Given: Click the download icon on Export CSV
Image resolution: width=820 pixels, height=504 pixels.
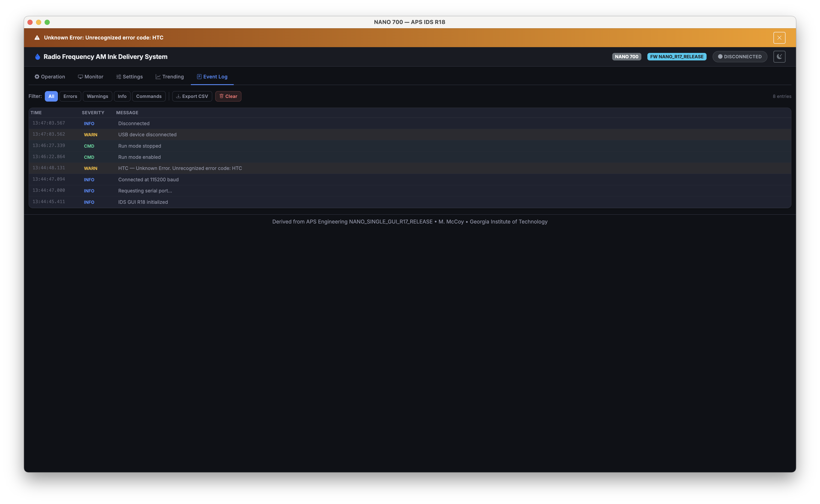Looking at the screenshot, I should pyautogui.click(x=179, y=96).
